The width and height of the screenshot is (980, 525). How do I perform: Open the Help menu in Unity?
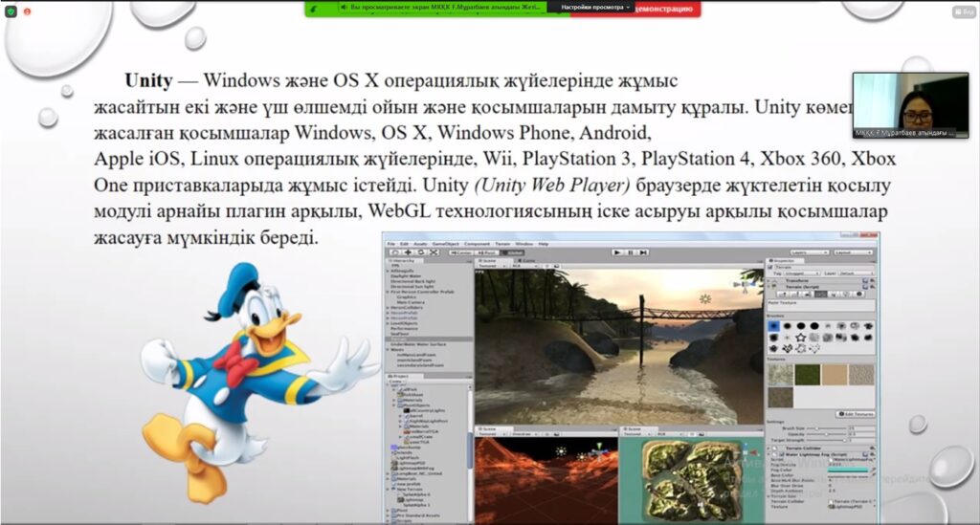pyautogui.click(x=544, y=244)
